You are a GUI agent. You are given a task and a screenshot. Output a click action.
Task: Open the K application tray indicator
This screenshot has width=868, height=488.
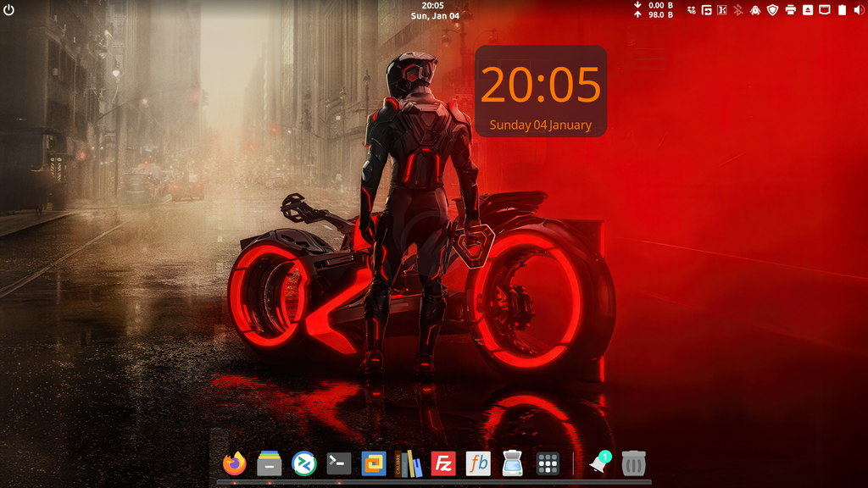click(722, 10)
